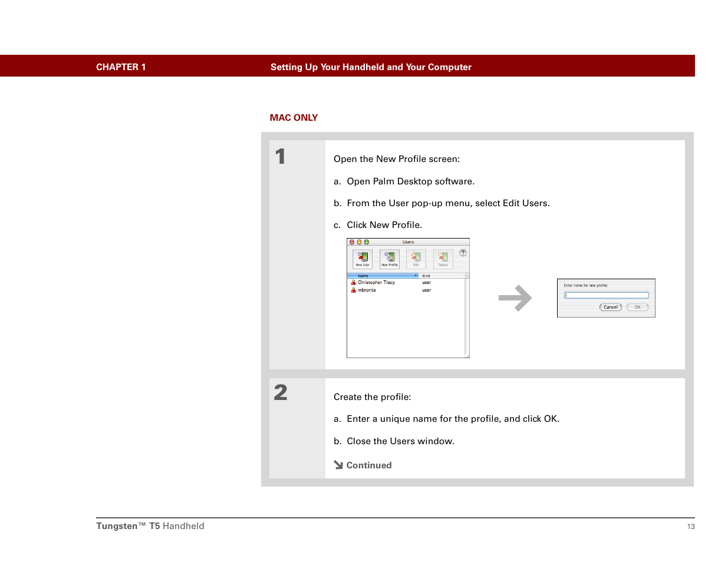Click the Users list vertical scrollbar
Screen dimensions: 728x562
tap(467, 315)
